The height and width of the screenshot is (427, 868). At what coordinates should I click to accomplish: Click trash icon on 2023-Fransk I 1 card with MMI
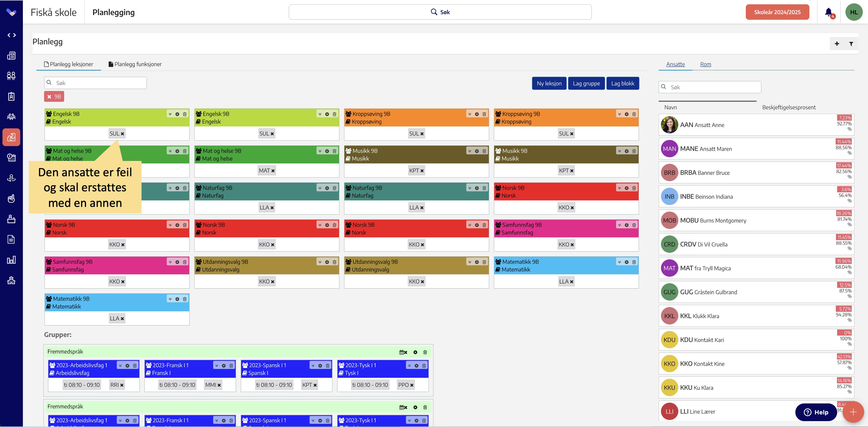[231, 366]
